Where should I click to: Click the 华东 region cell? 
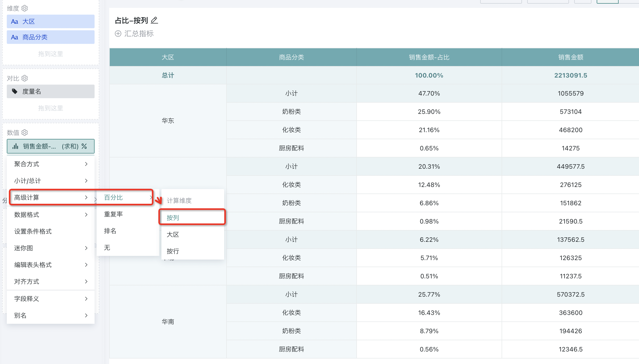tap(168, 121)
